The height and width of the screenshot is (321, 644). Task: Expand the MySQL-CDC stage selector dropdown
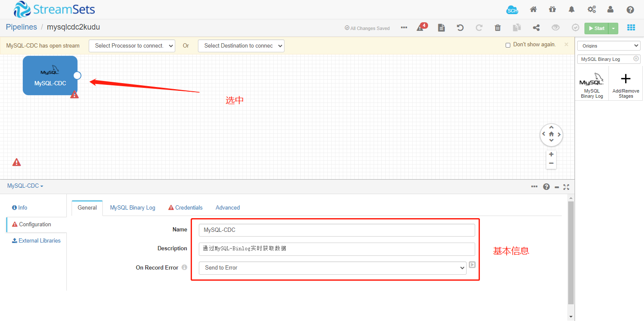pos(25,186)
